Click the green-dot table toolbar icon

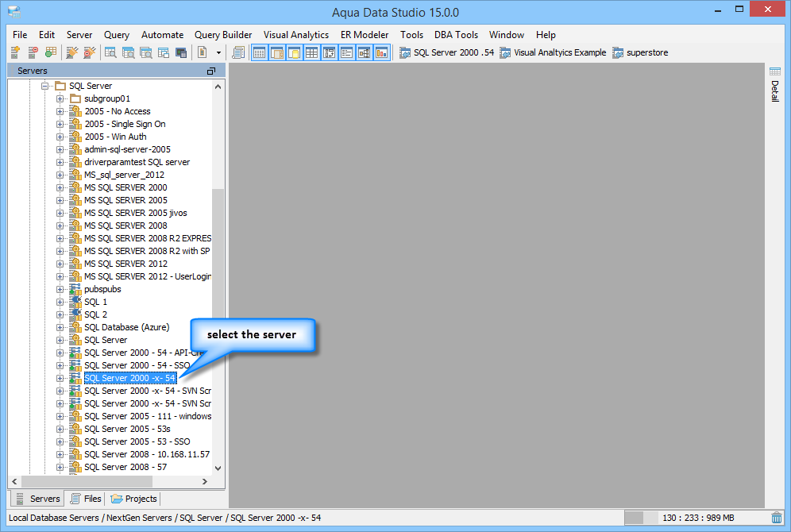[51, 52]
